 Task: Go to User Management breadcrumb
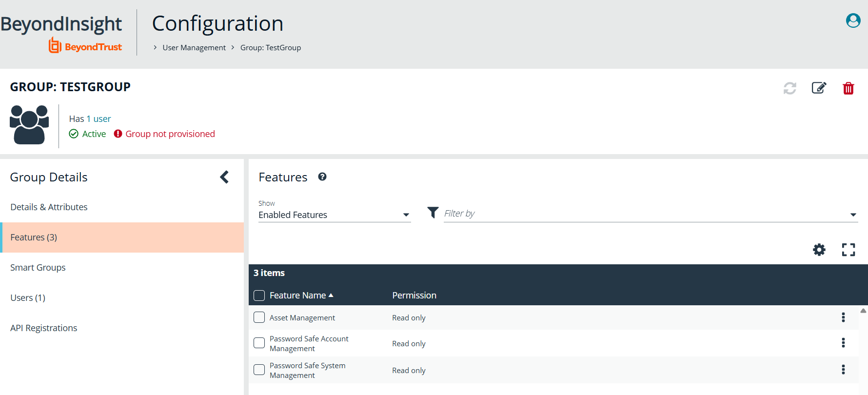click(x=194, y=48)
